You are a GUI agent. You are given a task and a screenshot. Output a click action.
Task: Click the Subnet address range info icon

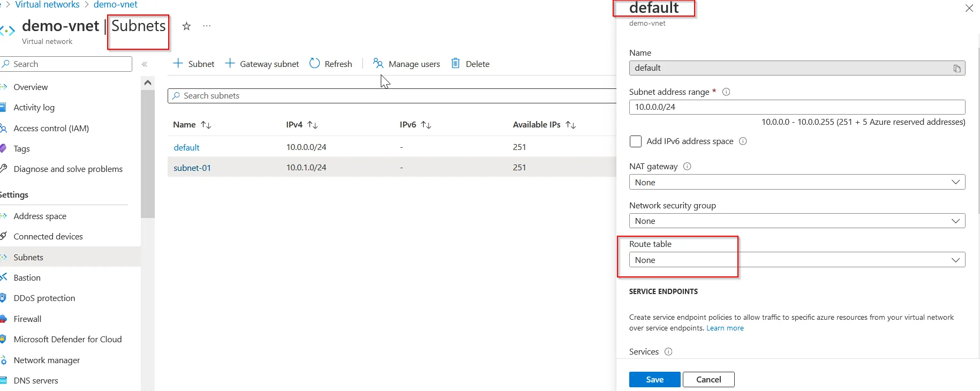point(726,92)
